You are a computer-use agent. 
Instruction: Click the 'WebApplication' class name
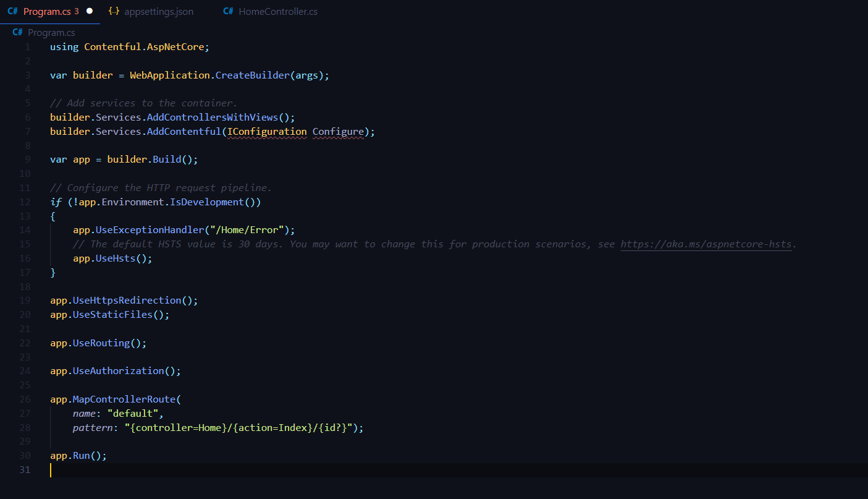click(169, 75)
